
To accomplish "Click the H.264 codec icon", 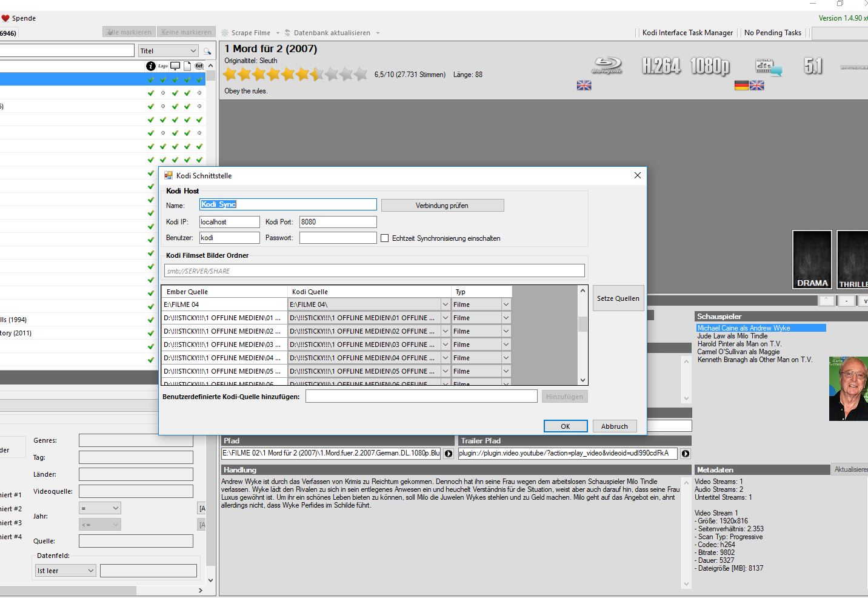I will coord(661,66).
